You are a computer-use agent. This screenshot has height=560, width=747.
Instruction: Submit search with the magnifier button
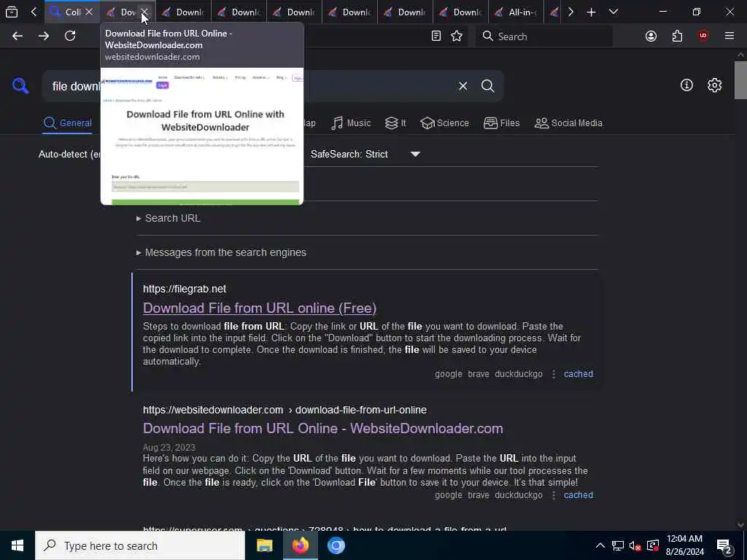point(487,86)
